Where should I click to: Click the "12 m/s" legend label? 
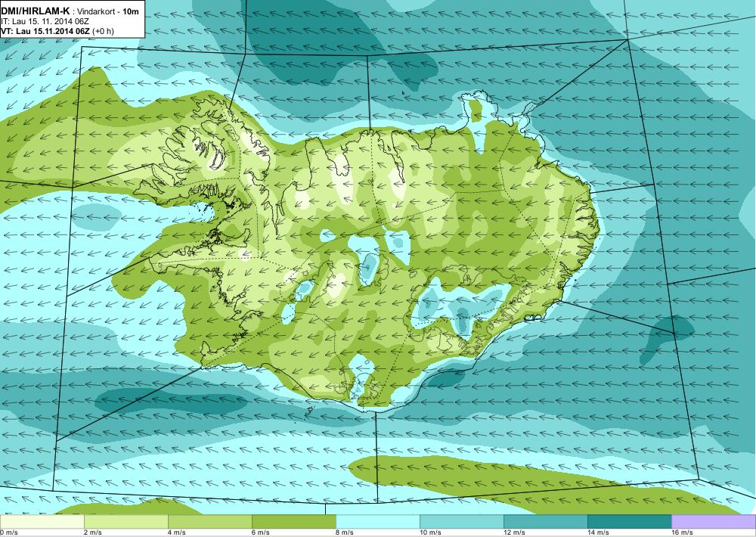point(514,532)
